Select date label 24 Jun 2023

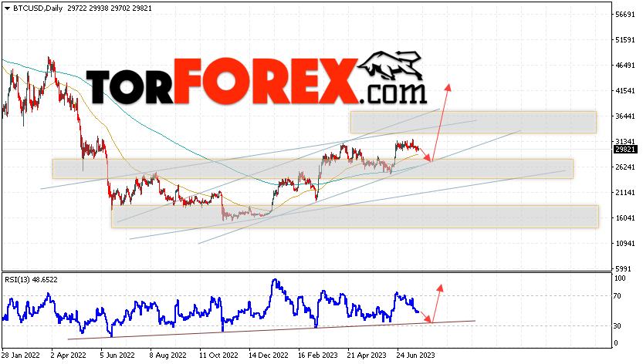[x=415, y=355]
